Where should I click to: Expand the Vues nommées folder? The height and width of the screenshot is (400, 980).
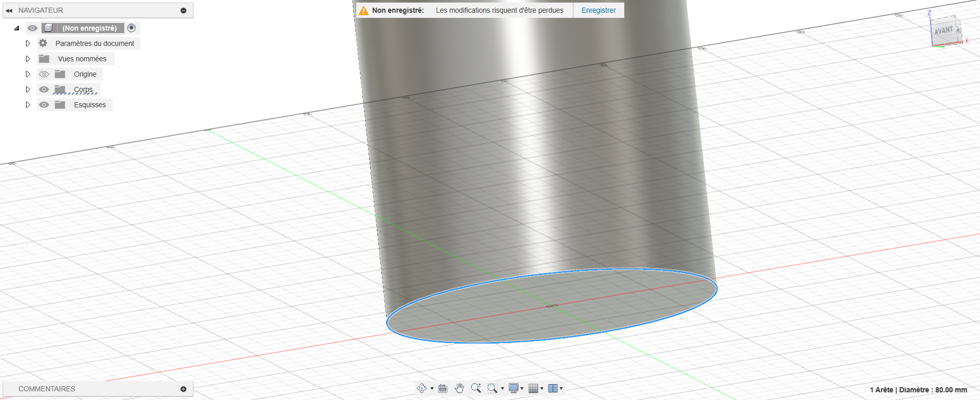[28, 59]
